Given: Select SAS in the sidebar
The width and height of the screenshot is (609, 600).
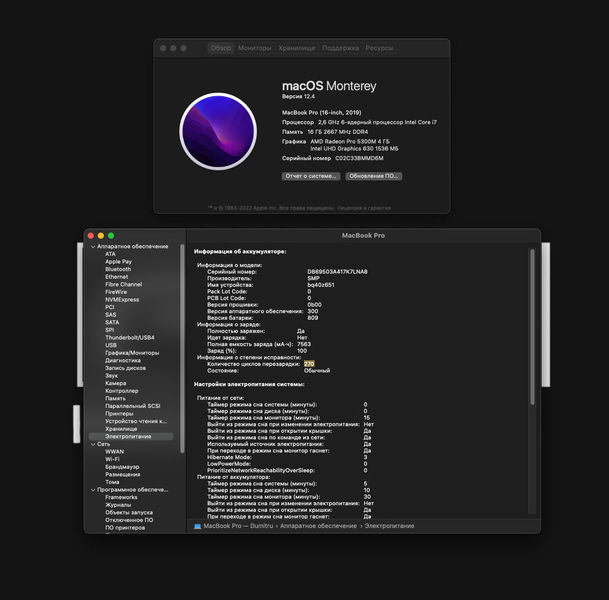Looking at the screenshot, I should (x=111, y=315).
